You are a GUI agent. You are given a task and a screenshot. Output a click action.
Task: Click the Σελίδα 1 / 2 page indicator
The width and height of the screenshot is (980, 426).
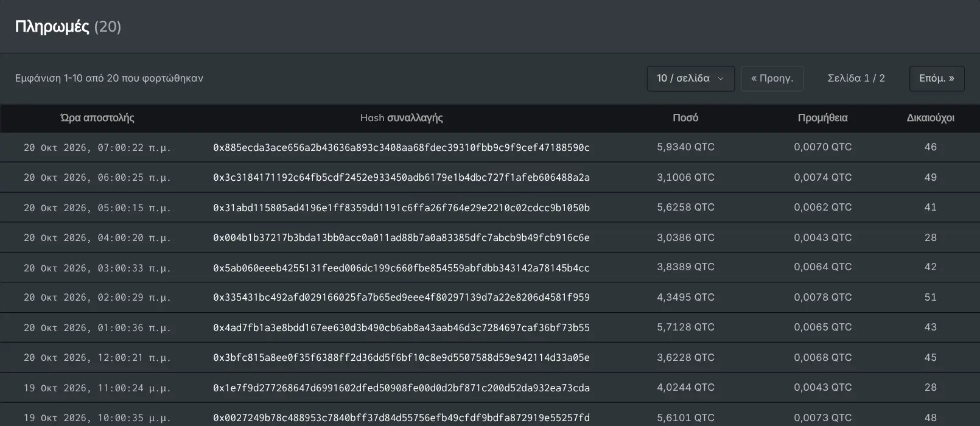coord(856,79)
